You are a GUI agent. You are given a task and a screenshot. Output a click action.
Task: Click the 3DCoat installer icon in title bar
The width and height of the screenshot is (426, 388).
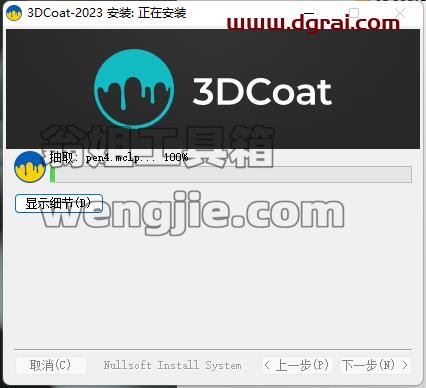click(x=14, y=13)
